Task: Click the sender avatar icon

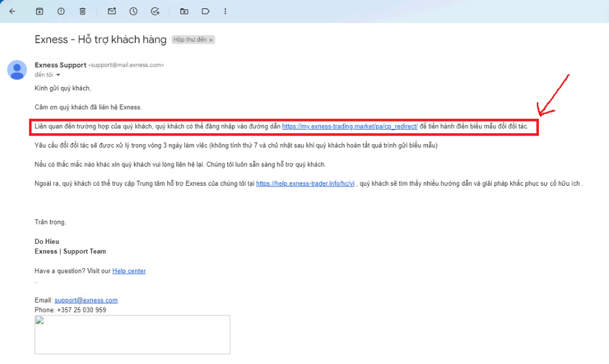Action: [17, 70]
